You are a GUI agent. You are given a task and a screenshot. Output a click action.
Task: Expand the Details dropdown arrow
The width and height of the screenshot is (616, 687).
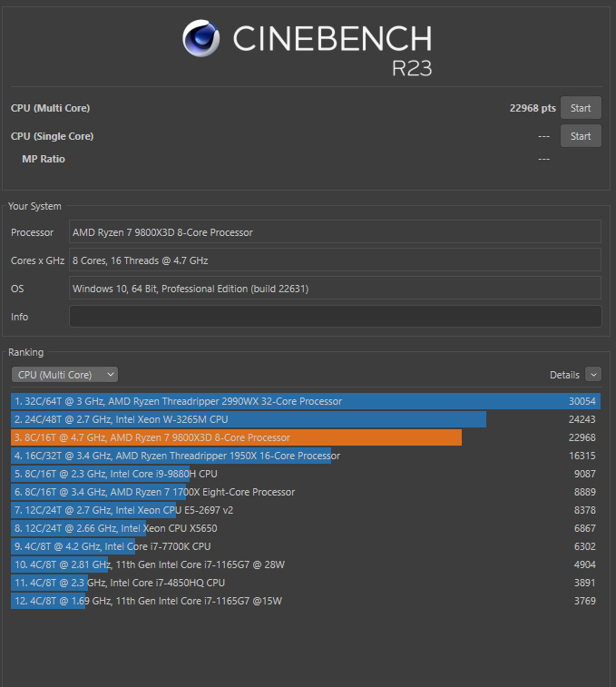(593, 375)
